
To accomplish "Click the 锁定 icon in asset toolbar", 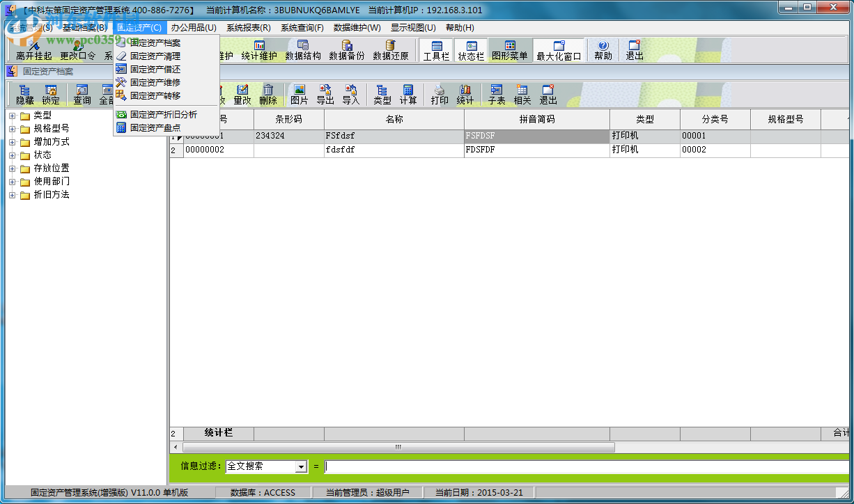I will (x=51, y=95).
